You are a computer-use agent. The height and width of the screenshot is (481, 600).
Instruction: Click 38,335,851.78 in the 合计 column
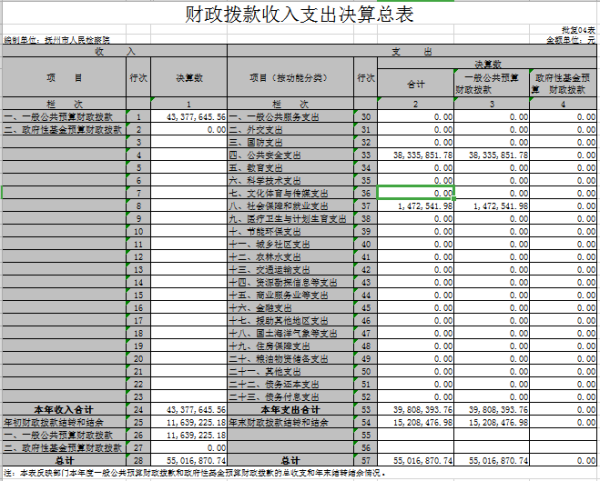coord(416,155)
